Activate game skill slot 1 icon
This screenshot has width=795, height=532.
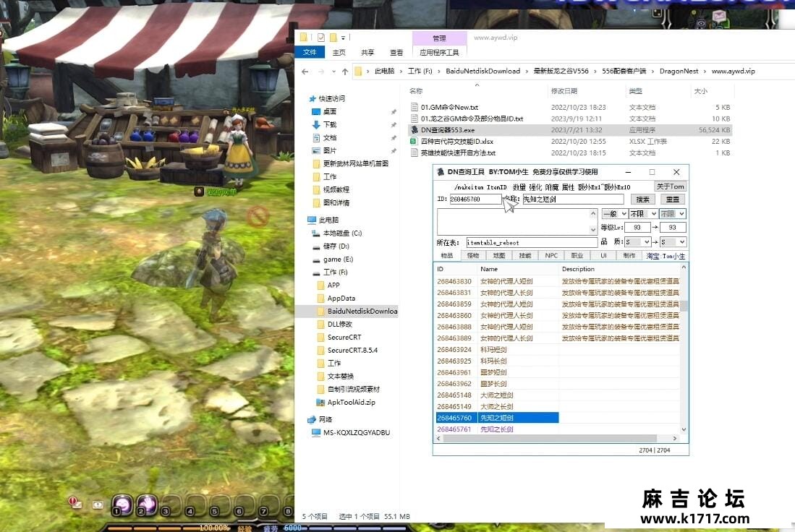click(122, 504)
